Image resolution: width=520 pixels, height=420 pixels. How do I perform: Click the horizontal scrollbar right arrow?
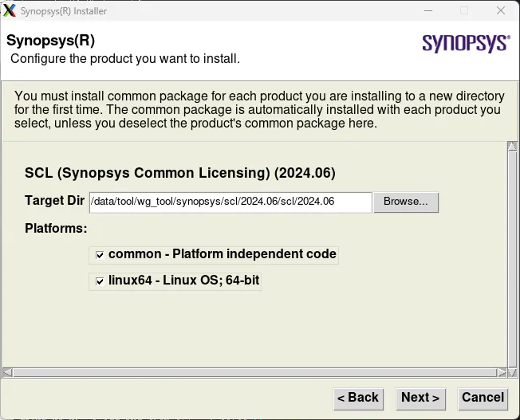[x=502, y=372]
